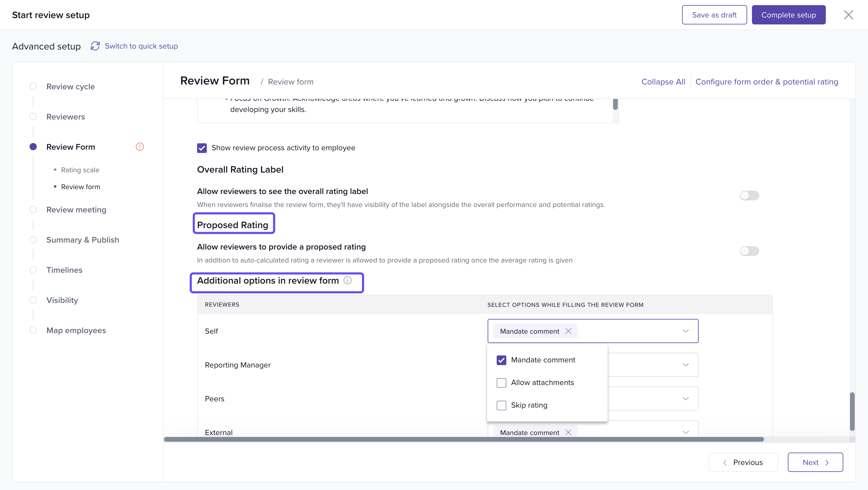Click the red warning icon beside Review Form
Screen dimensions: 868x490
pyautogui.click(x=140, y=147)
